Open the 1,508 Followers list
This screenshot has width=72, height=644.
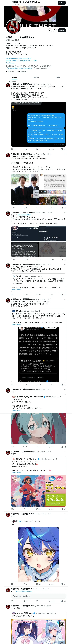tap(22, 71)
